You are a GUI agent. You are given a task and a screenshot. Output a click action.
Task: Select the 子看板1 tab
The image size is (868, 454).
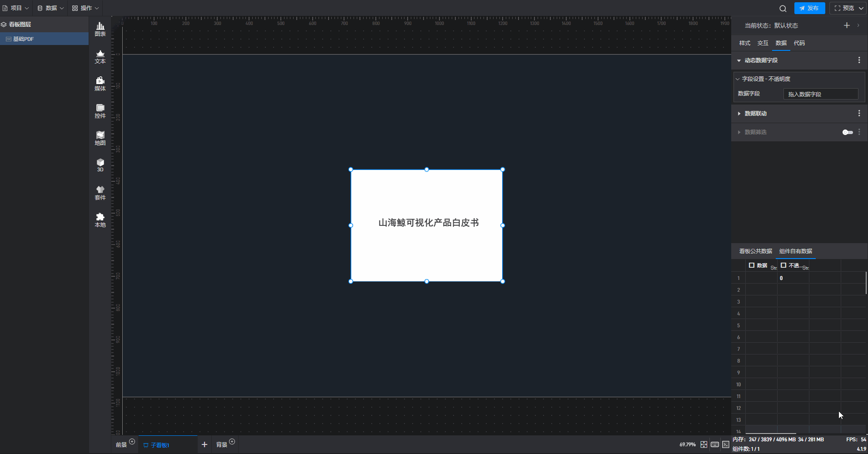click(x=168, y=445)
